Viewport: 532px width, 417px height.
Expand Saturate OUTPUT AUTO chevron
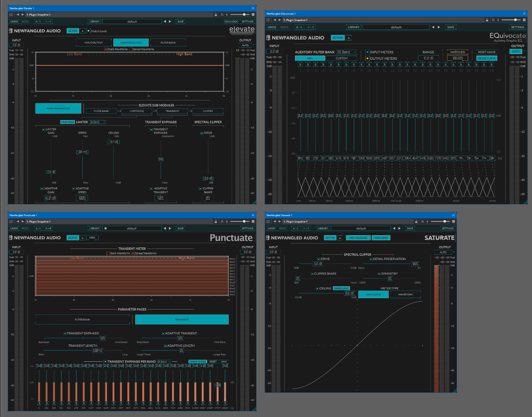pos(454,252)
